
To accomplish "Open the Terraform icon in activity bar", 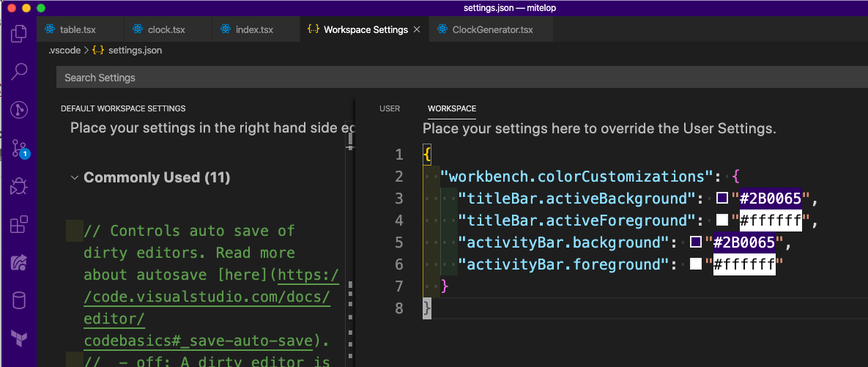I will pos(19,338).
